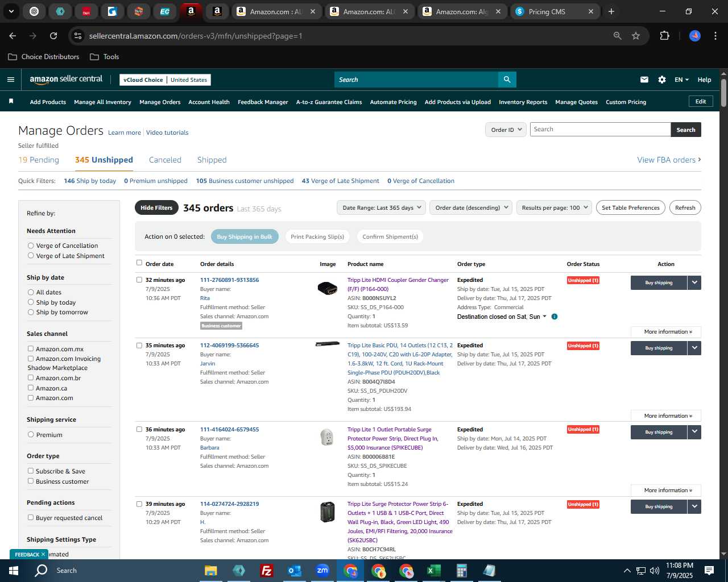This screenshot has height=582, width=728.
Task: Open a new browser tab
Action: [611, 11]
